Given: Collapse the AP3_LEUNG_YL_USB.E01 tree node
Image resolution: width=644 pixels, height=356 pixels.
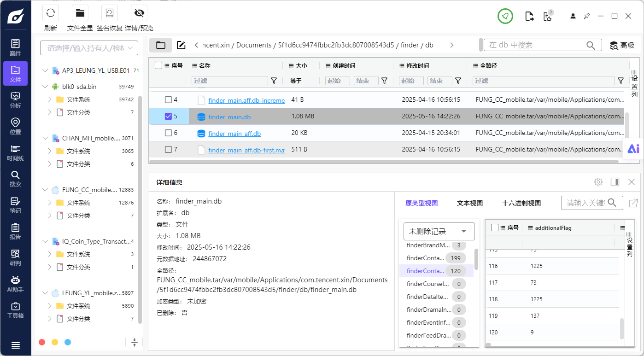Looking at the screenshot, I should 45,70.
